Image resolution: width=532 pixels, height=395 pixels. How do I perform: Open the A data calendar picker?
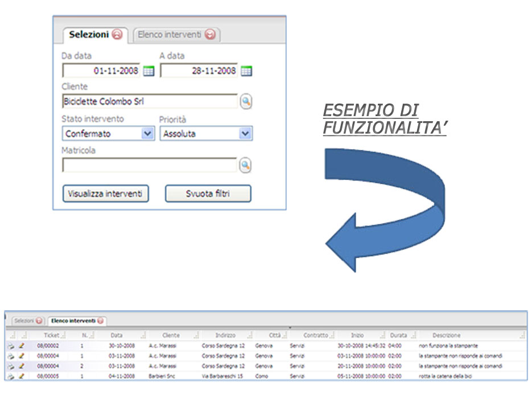click(x=246, y=71)
